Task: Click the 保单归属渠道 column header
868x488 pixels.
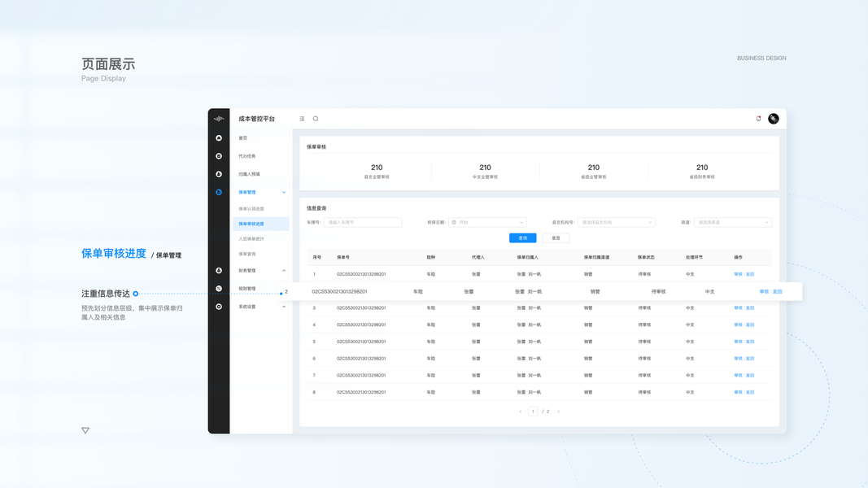Action: point(597,257)
